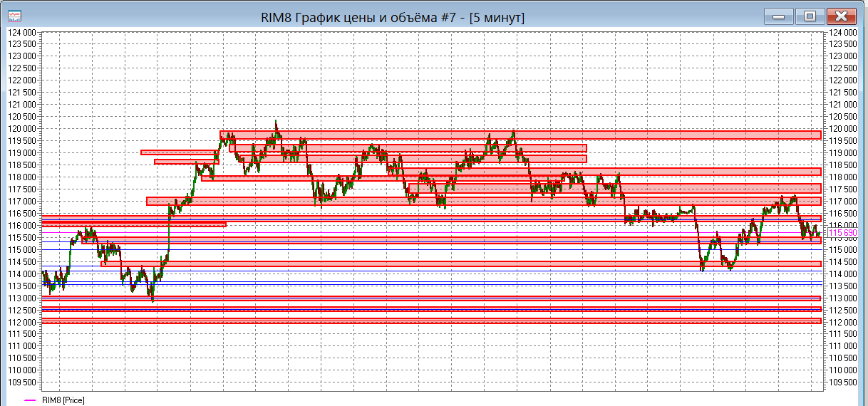868x406 pixels.
Task: Click the magenta line swatch in legend
Action: pos(30,401)
